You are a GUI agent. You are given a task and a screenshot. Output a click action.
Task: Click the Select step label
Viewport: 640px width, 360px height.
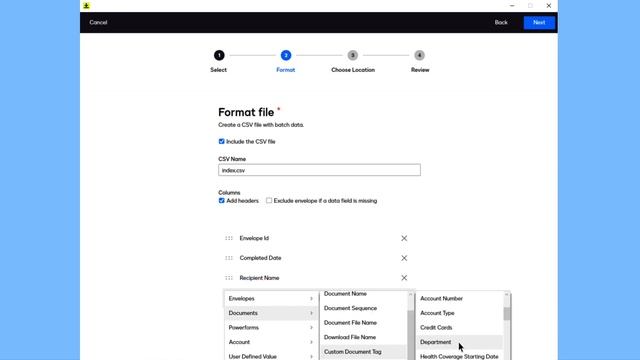[218, 70]
